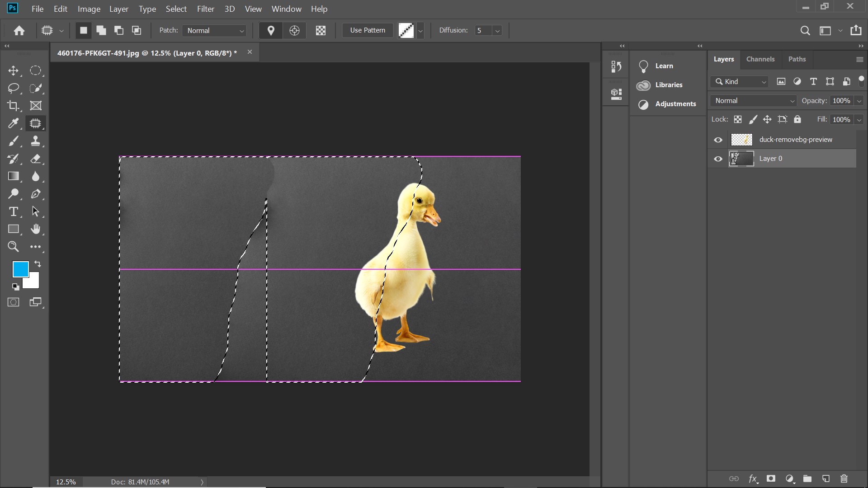The height and width of the screenshot is (488, 868).
Task: Click the Clone Stamp tool
Action: click(x=36, y=141)
